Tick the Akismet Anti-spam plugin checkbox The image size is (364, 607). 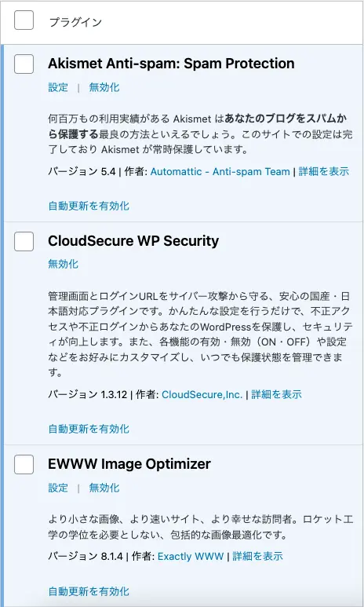point(24,64)
